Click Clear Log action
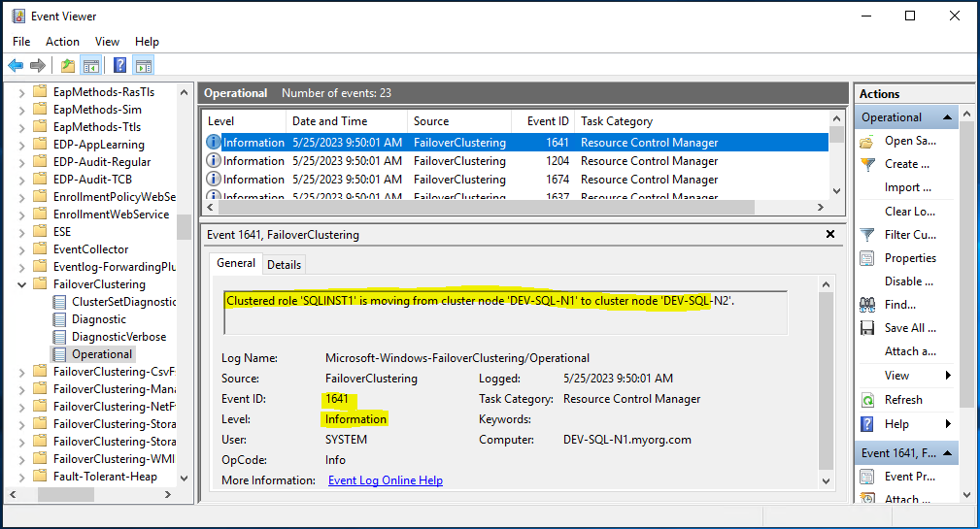The height and width of the screenshot is (529, 980). pos(909,211)
